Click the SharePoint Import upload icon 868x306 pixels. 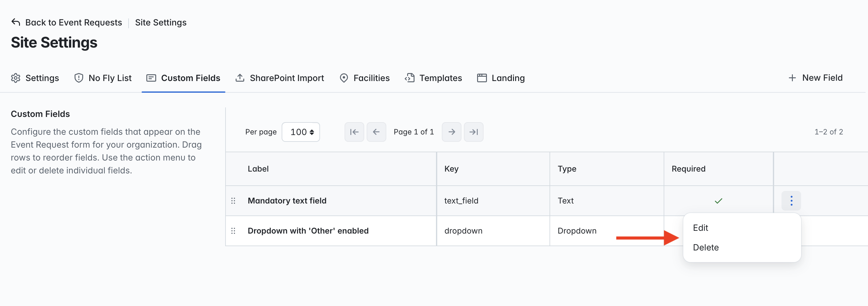(x=240, y=78)
